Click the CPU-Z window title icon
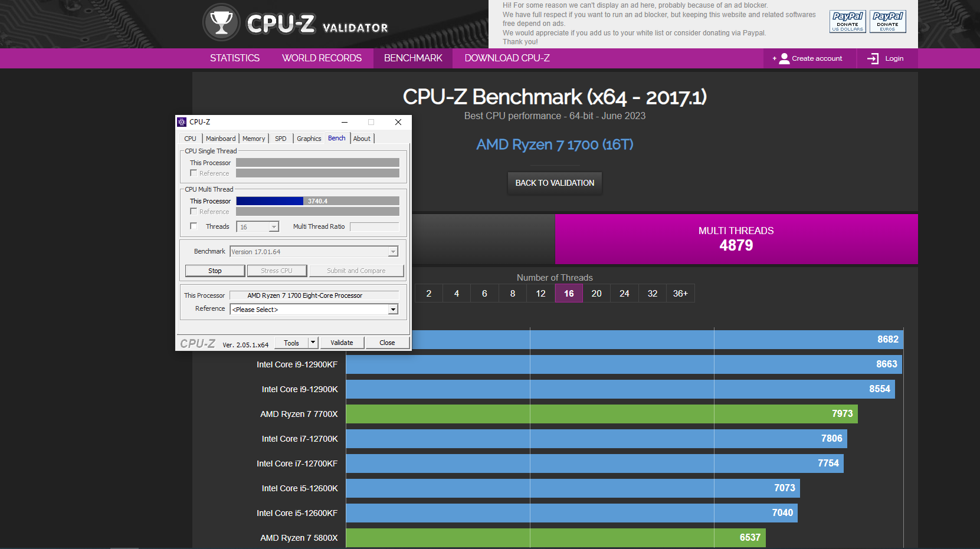The image size is (980, 549). click(182, 122)
